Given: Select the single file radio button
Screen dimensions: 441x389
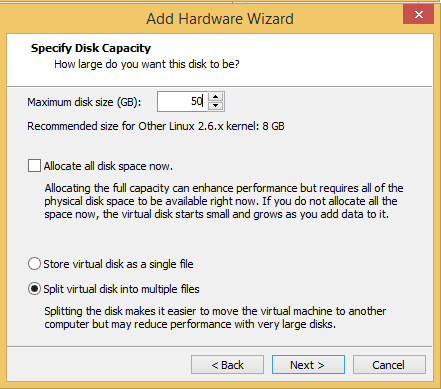Looking at the screenshot, I should point(34,264).
